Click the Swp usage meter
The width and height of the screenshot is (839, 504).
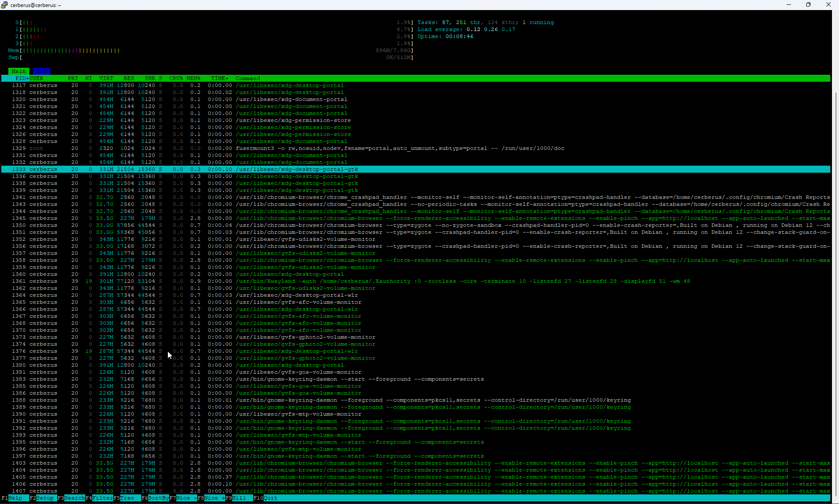point(211,57)
